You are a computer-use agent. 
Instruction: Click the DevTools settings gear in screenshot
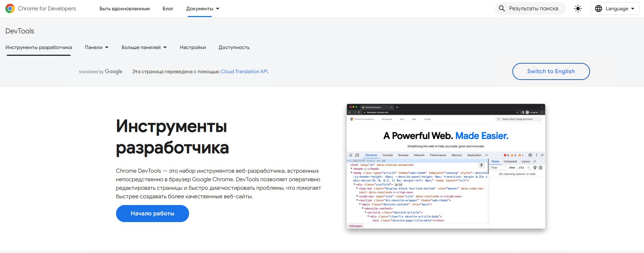[x=530, y=155]
